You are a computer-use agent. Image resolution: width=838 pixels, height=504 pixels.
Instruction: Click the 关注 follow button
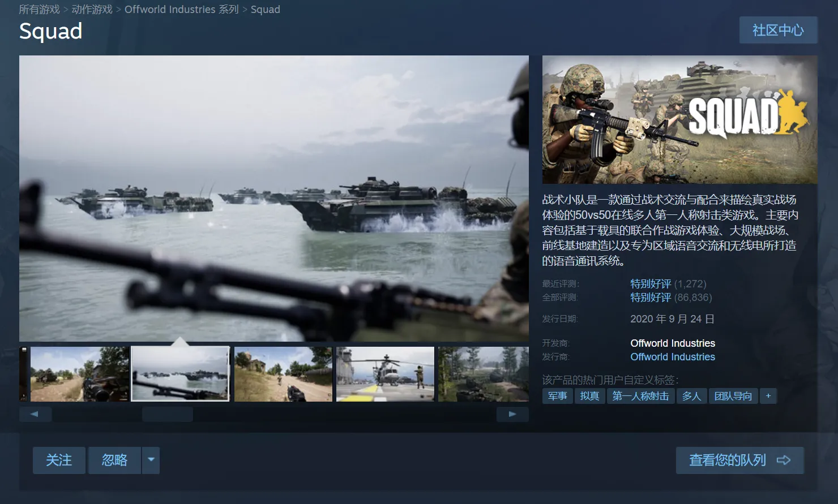click(x=59, y=460)
